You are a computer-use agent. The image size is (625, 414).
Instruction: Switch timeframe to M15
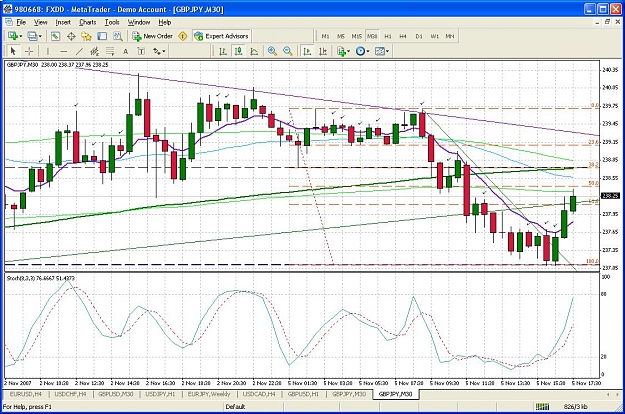point(356,36)
